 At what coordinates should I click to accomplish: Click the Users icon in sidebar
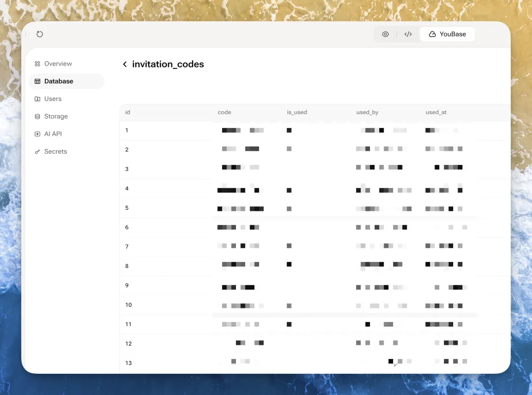[37, 99]
